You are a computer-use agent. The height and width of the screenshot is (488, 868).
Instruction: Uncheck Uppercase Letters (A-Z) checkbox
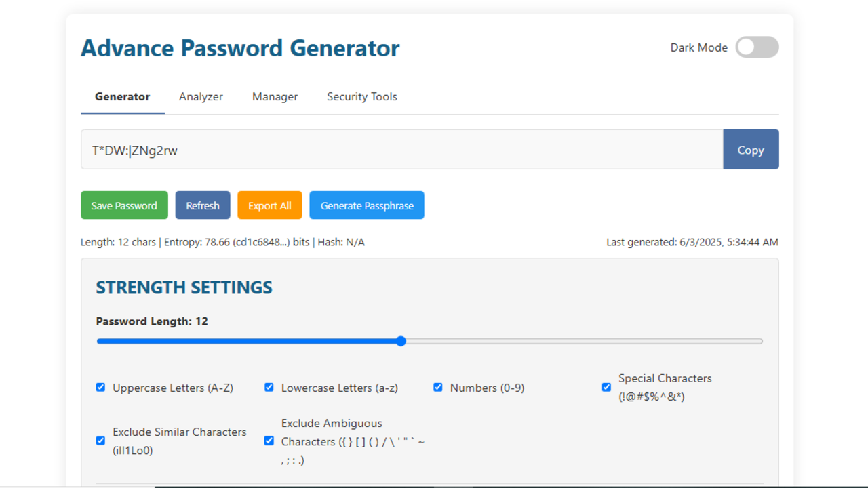101,388
